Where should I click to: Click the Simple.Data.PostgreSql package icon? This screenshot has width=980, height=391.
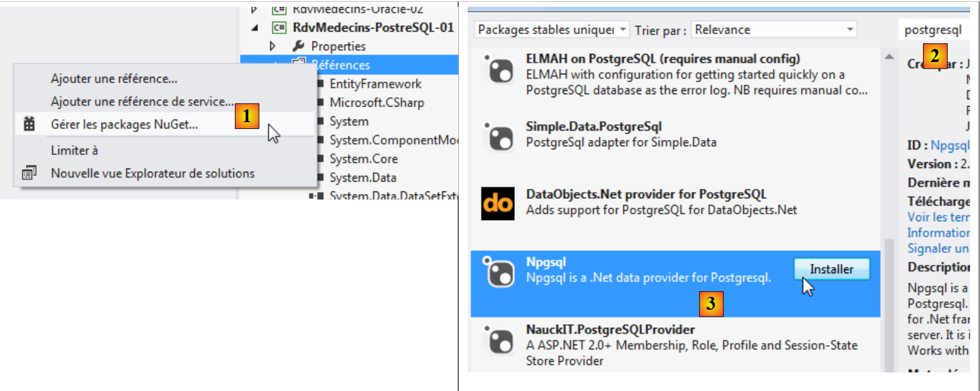coord(499,136)
